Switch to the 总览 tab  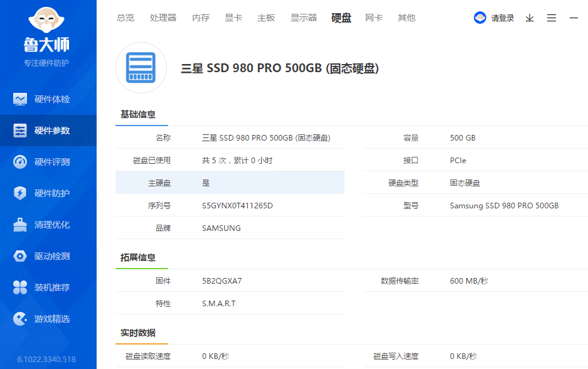click(x=126, y=18)
